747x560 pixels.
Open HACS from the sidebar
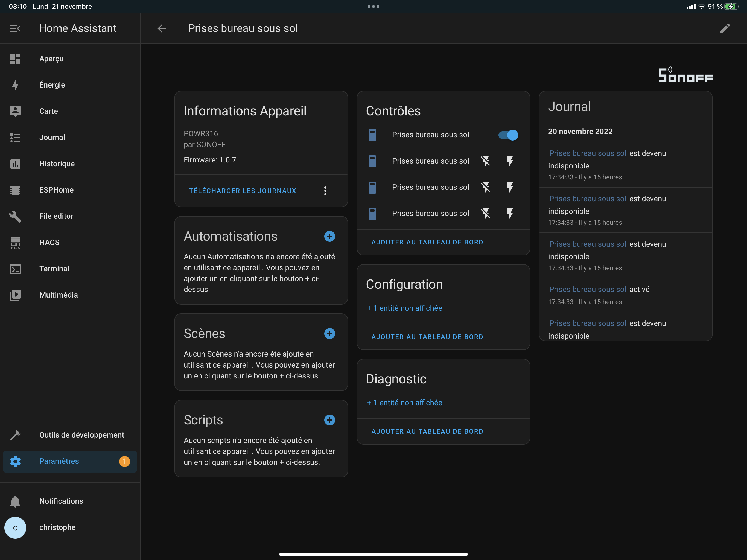point(49,242)
